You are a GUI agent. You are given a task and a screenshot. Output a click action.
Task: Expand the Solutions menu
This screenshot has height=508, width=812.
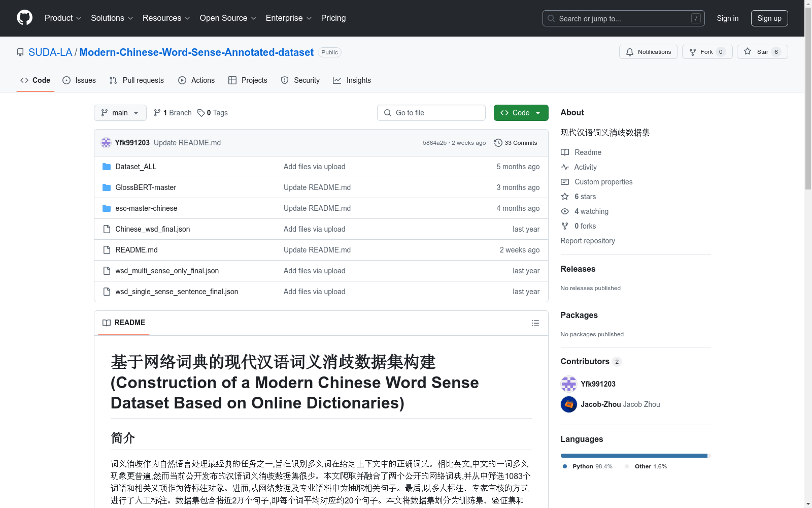(112, 18)
